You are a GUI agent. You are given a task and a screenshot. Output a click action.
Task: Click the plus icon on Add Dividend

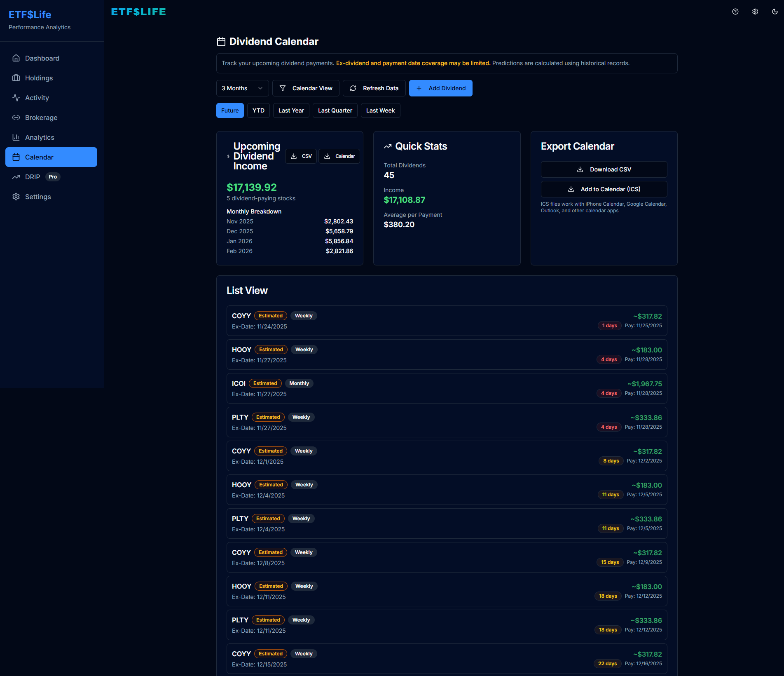pyautogui.click(x=419, y=88)
